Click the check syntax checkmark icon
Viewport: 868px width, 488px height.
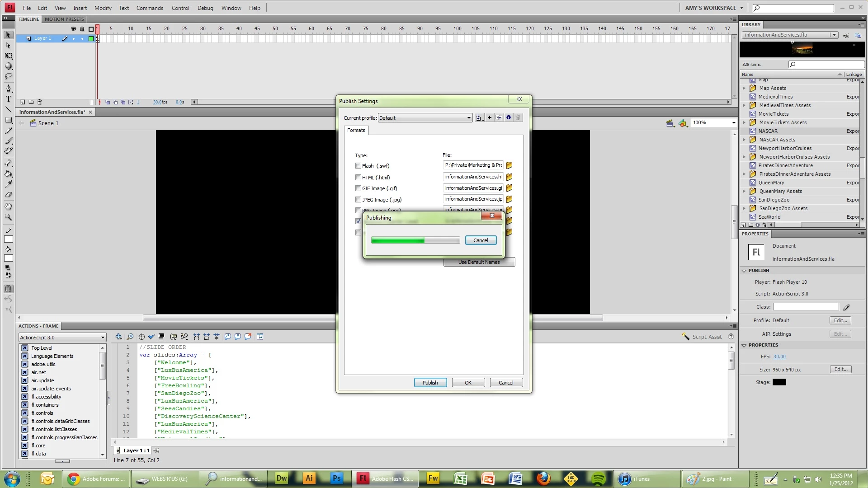(151, 337)
